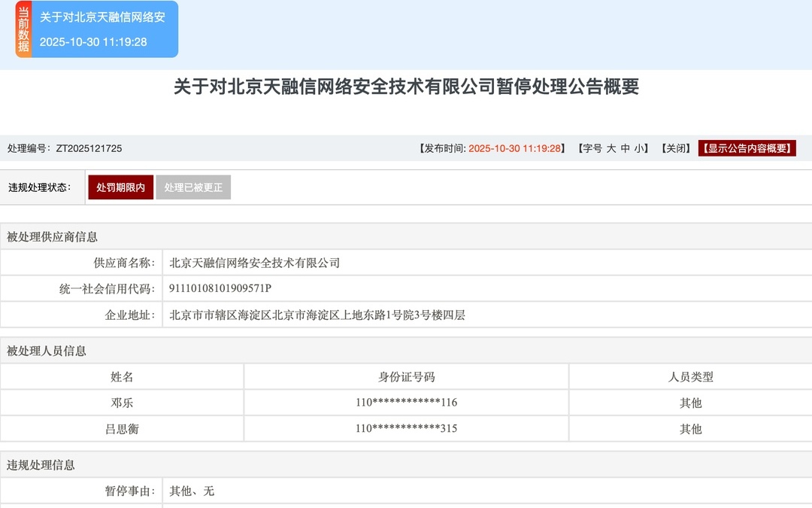
Task: Set font size to 中
Action: (x=625, y=149)
